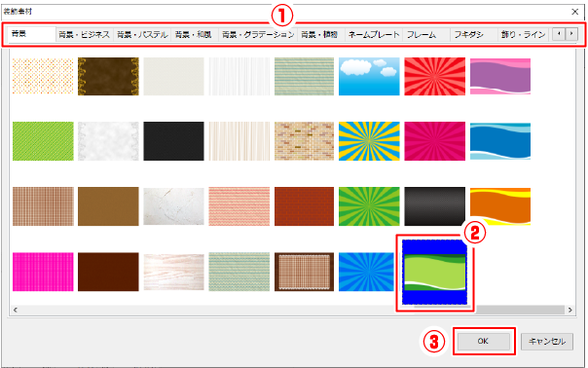Screen dimensions: 588x368
Task: Choose the purple and pink wave background
Action: (x=500, y=76)
